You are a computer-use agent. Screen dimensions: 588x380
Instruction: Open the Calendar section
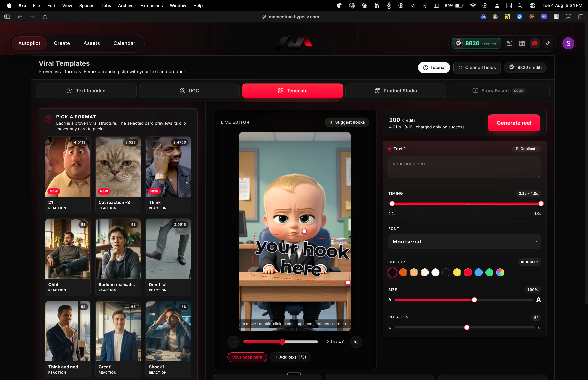coord(124,43)
